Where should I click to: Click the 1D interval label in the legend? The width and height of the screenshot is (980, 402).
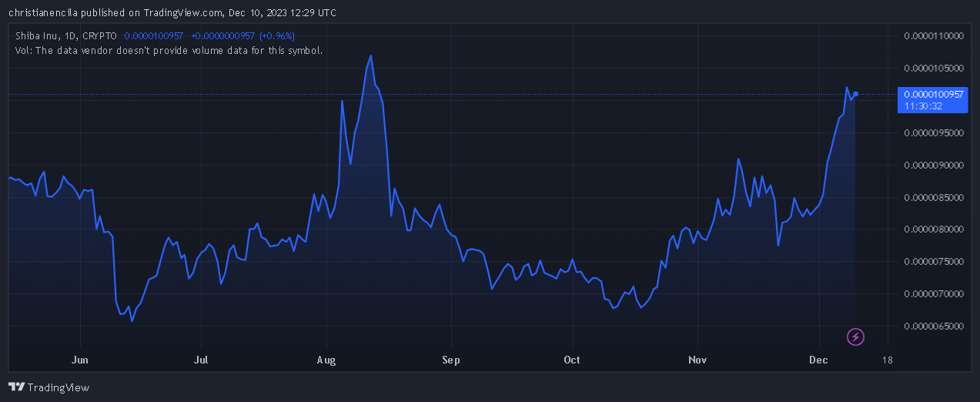pyautogui.click(x=72, y=36)
